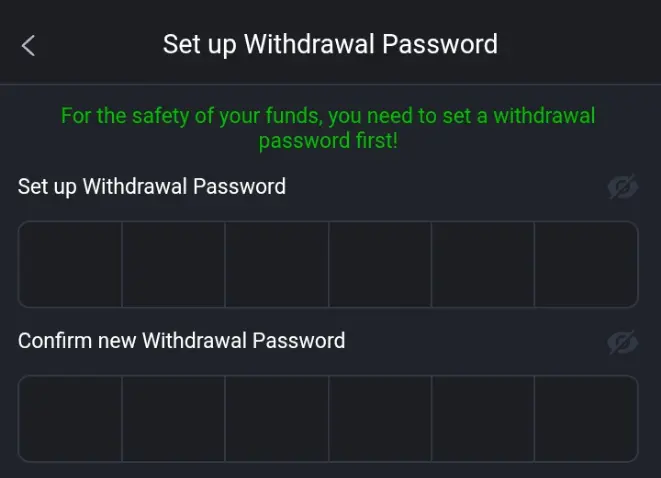The width and height of the screenshot is (661, 478).
Task: Focus fourth digit box of Set up password
Action: tap(380, 264)
